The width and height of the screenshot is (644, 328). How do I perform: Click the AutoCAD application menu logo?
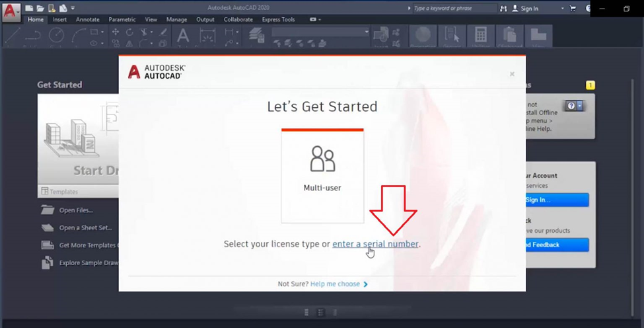pos(11,10)
